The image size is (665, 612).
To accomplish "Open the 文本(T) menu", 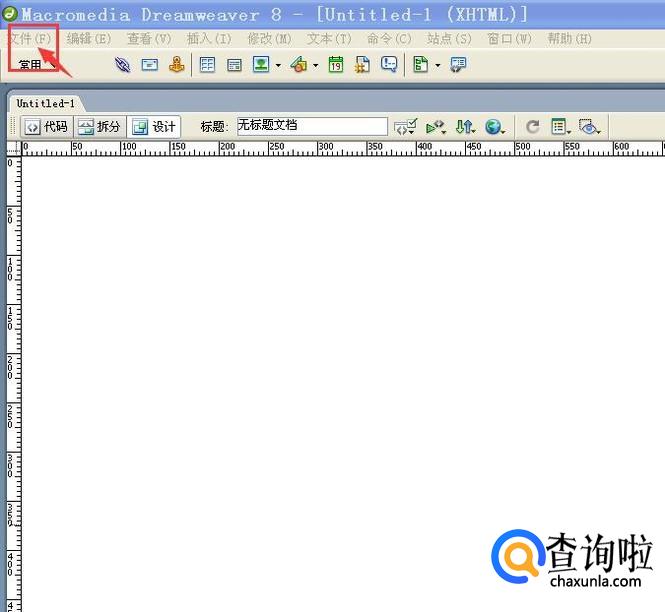I will coord(330,39).
